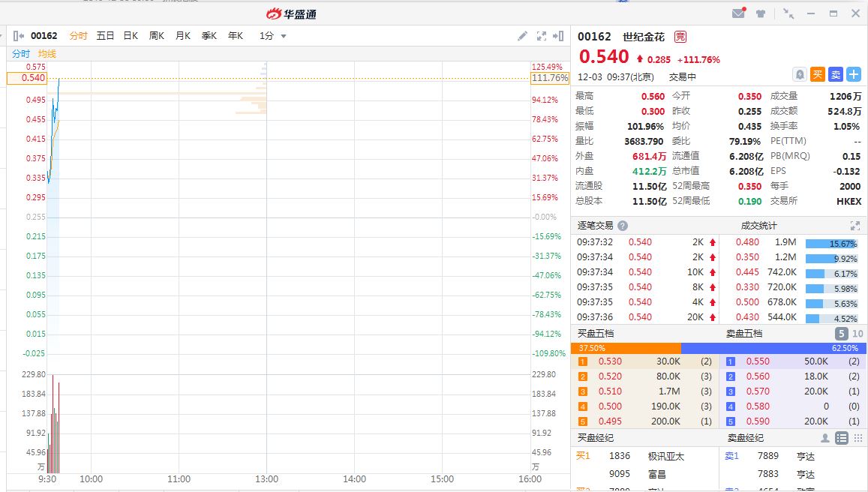868x492 pixels.
Task: Switch order book to 10 levels
Action: (857, 334)
